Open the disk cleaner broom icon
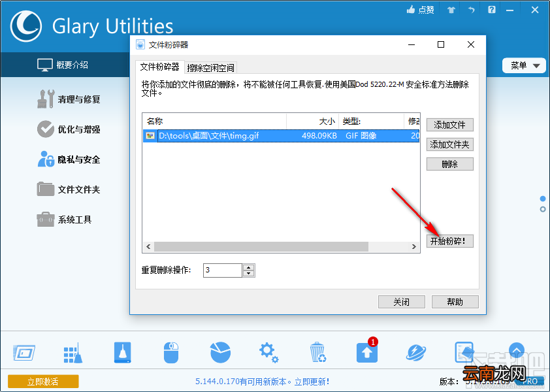 click(x=122, y=353)
